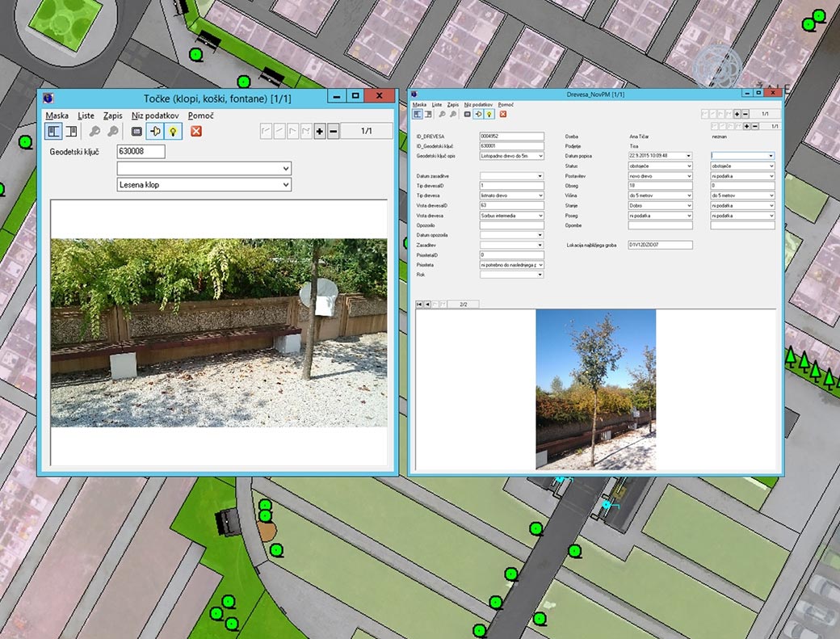This screenshot has width=840, height=639.
Task: Click the minus button in Točke window
Action: pos(333,131)
